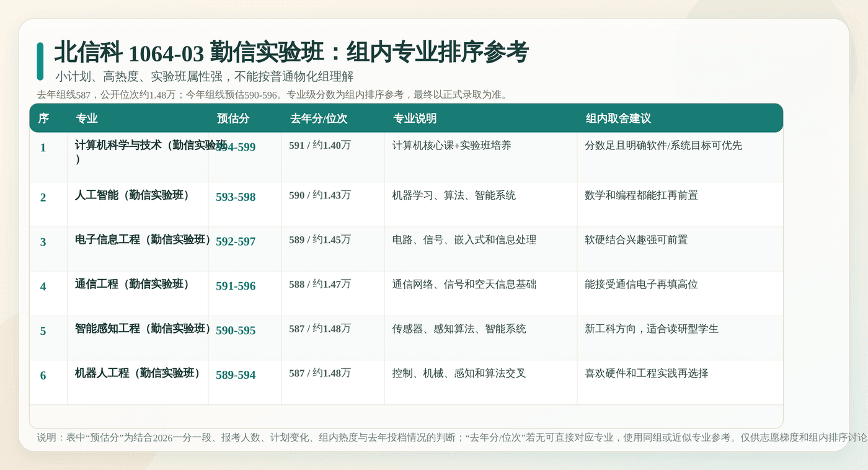Click advice 能接受通信电子再填高位
This screenshot has width=868, height=470.
click(641, 285)
